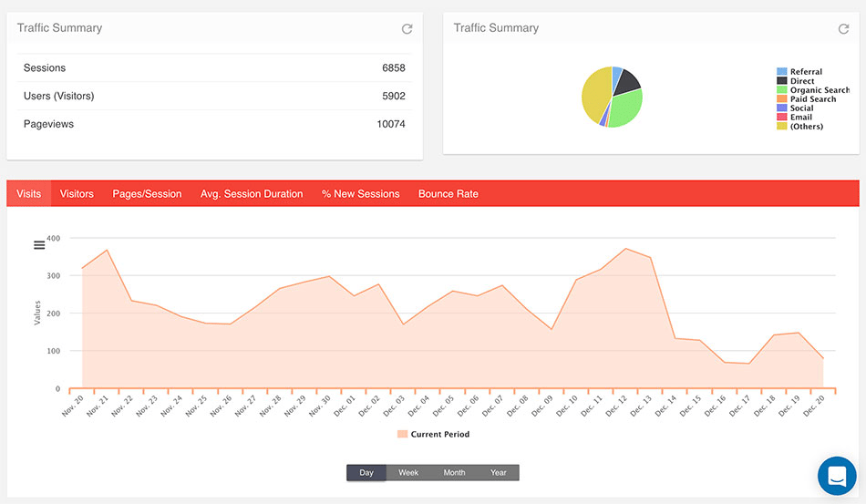Toggle Organic Search in pie legend

(x=813, y=90)
